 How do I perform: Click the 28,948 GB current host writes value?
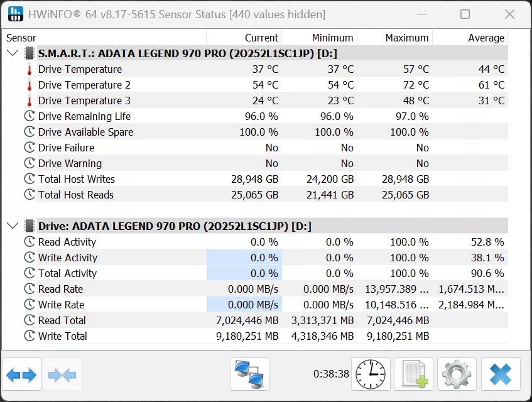[254, 179]
